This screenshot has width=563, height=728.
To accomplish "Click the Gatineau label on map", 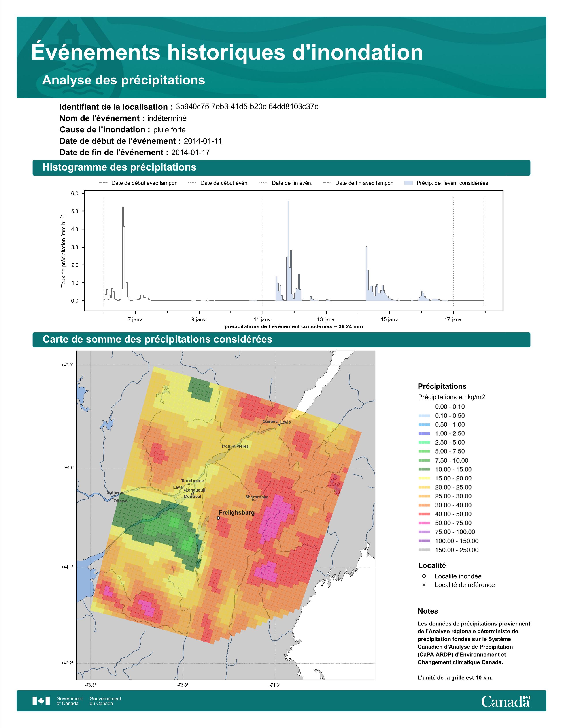I will click(115, 492).
